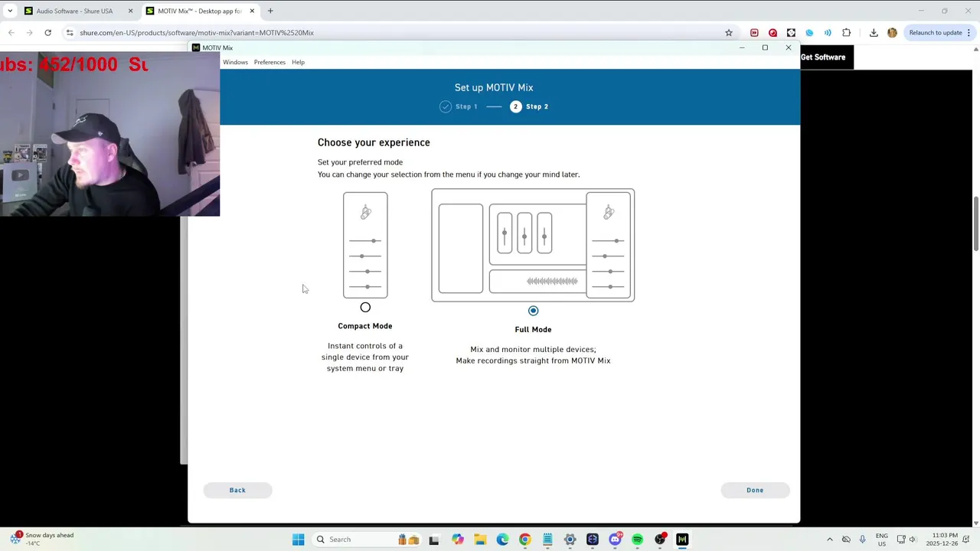Open the Chrome tab search dropdown
Viewport: 980px width, 551px height.
click(x=9, y=11)
